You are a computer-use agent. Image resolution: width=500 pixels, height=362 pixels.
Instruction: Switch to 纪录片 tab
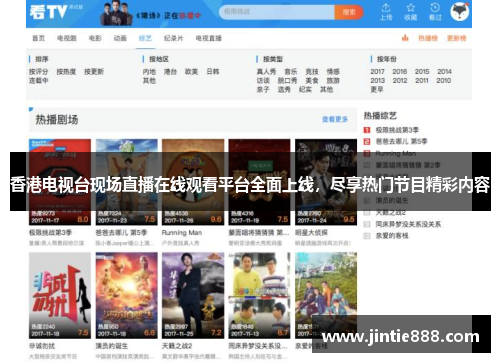coord(173,38)
